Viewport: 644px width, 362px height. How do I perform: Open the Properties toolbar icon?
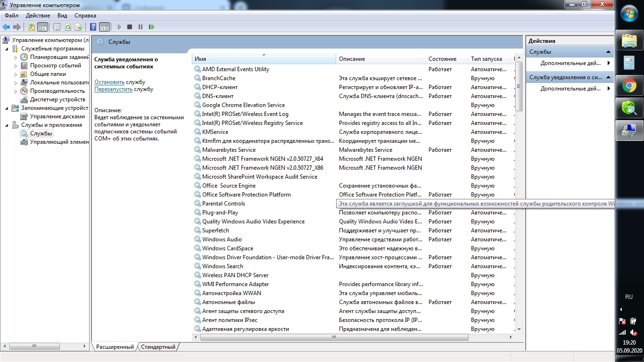[57, 27]
